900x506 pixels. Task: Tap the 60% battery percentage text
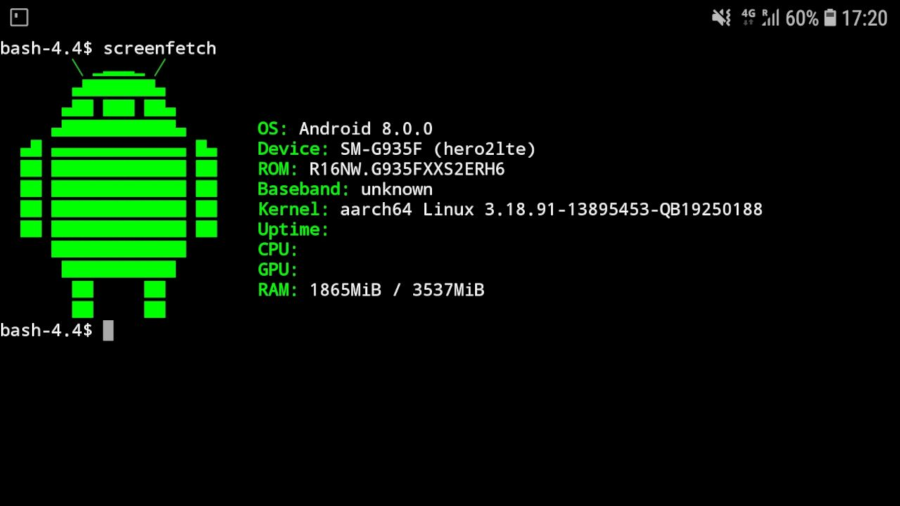[x=802, y=18]
